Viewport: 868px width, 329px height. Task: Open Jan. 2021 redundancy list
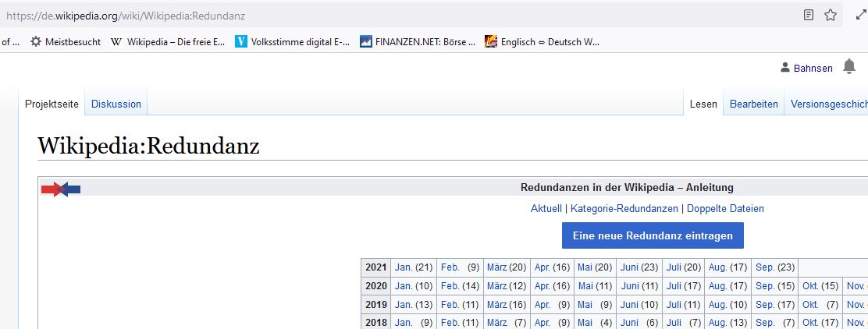[404, 267]
